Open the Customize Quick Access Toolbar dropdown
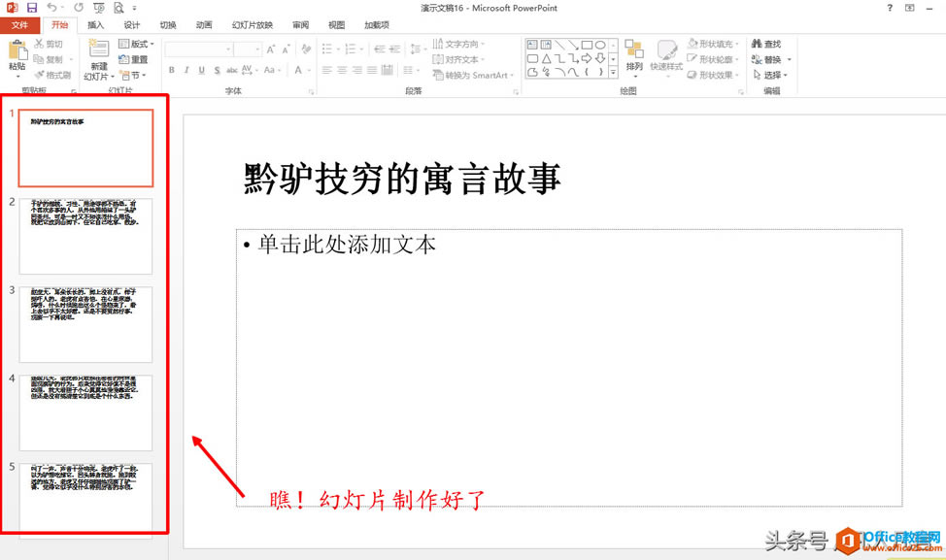The height and width of the screenshot is (560, 946). point(135,9)
